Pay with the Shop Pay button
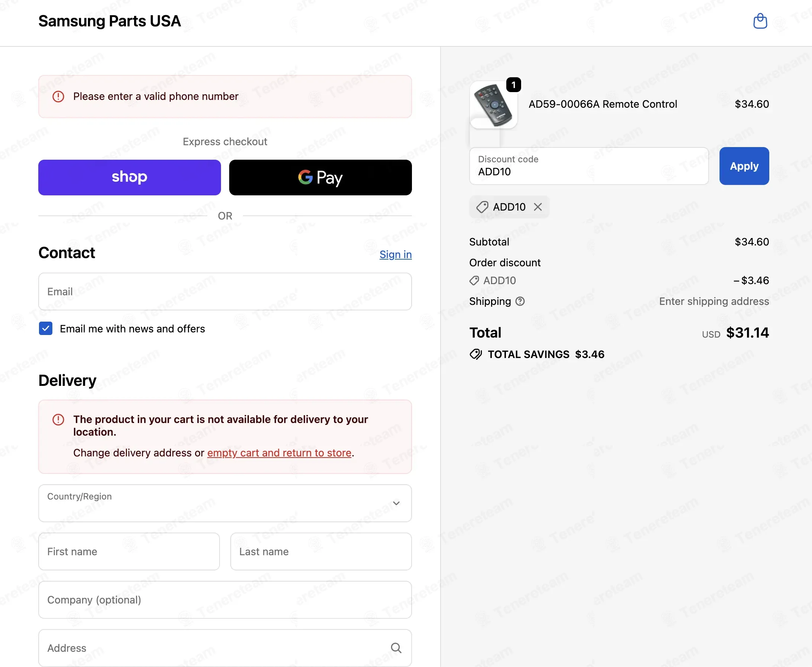This screenshot has width=812, height=667. point(130,178)
